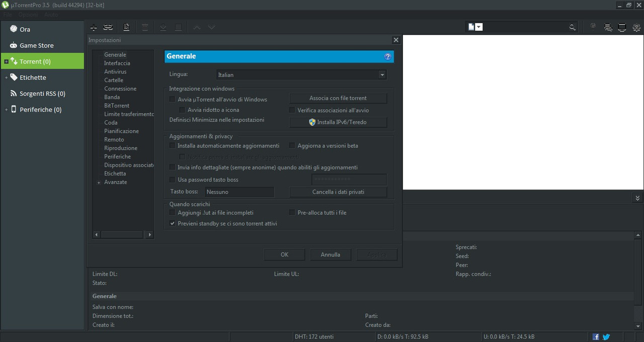The image size is (644, 342).
Task: Click the details panel scrollbar down arrow
Action: pyautogui.click(x=638, y=326)
